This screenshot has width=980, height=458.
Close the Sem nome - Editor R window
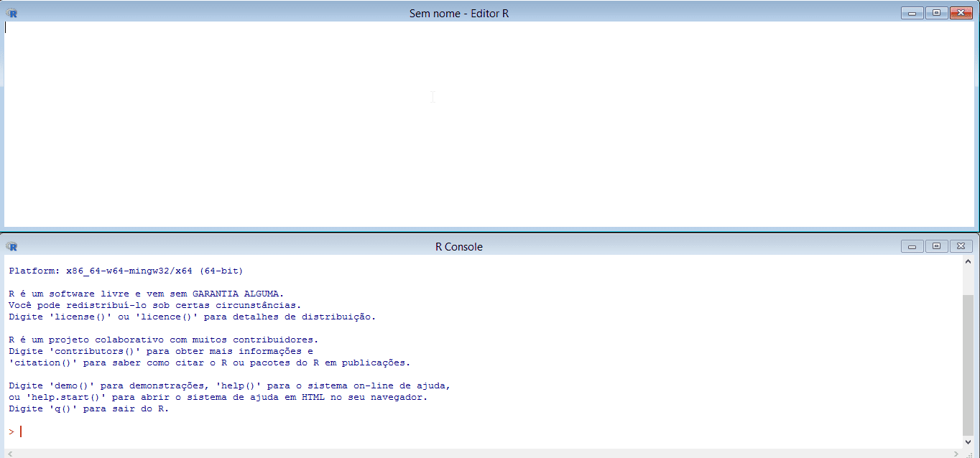pyautogui.click(x=960, y=13)
